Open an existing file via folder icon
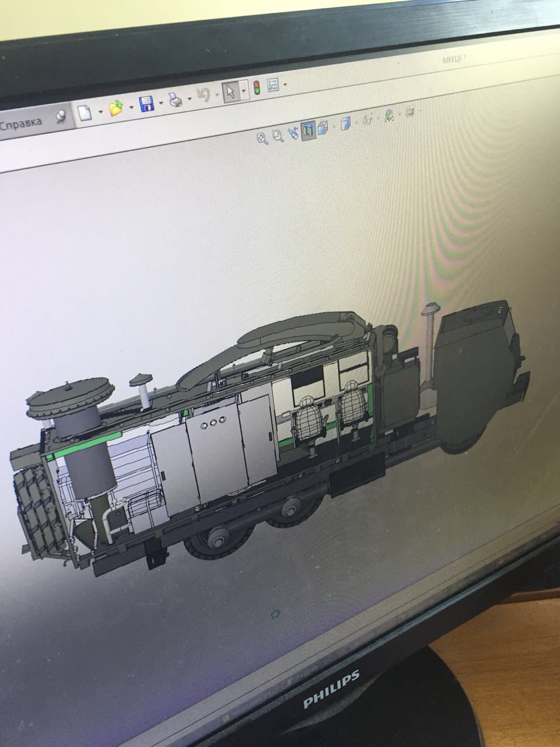Image resolution: width=560 pixels, height=747 pixels. tap(117, 108)
